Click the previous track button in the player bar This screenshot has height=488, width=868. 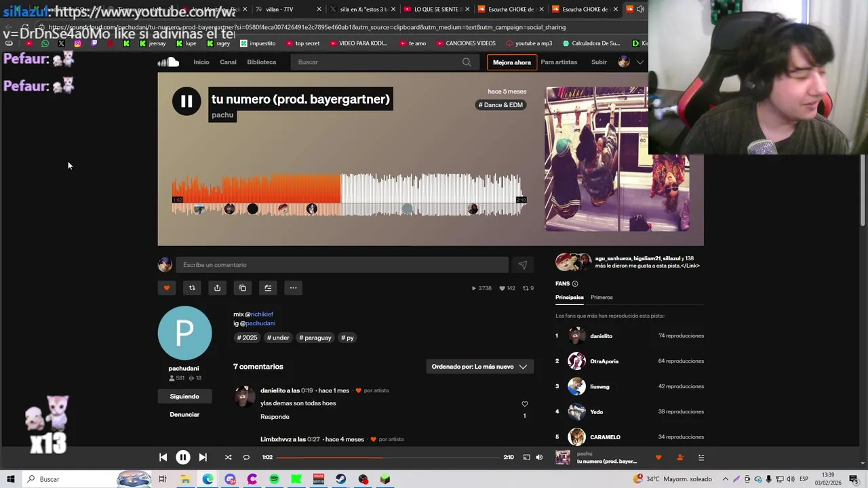click(x=163, y=457)
